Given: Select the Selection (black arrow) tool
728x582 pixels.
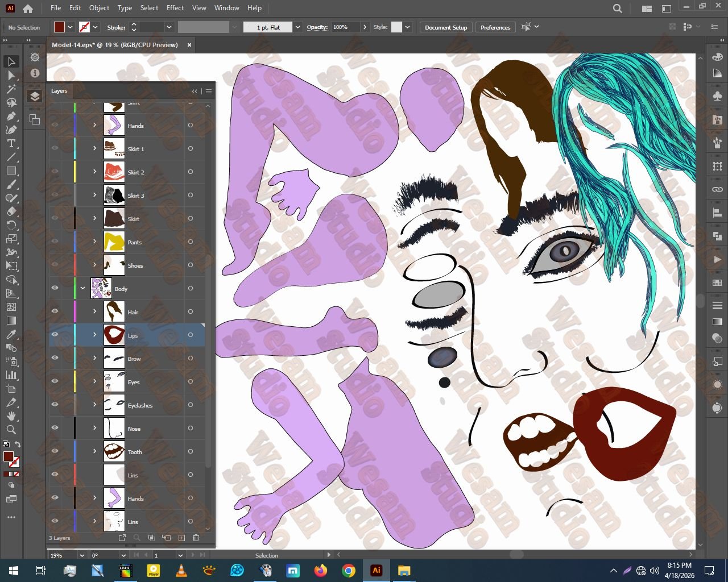Looking at the screenshot, I should pyautogui.click(x=11, y=61).
